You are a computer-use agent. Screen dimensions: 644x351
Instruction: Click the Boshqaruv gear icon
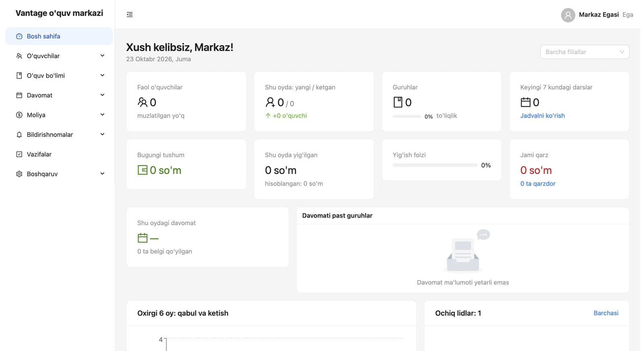coord(19,174)
